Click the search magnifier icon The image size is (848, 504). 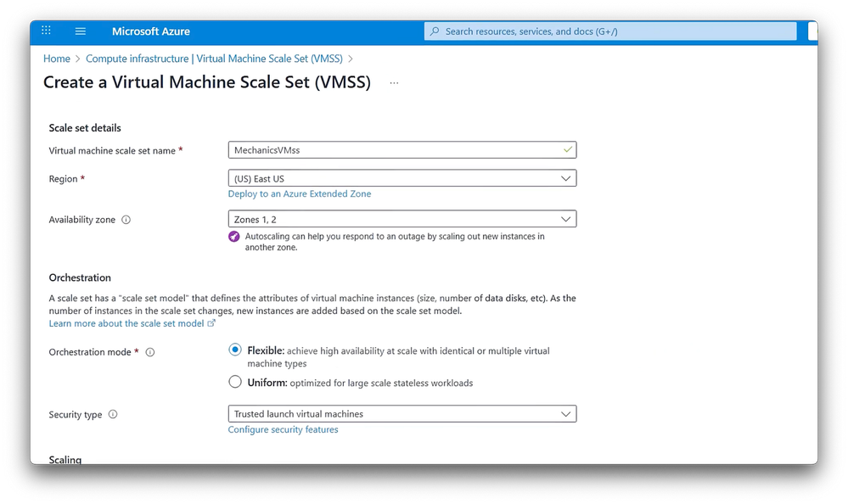pyautogui.click(x=435, y=31)
